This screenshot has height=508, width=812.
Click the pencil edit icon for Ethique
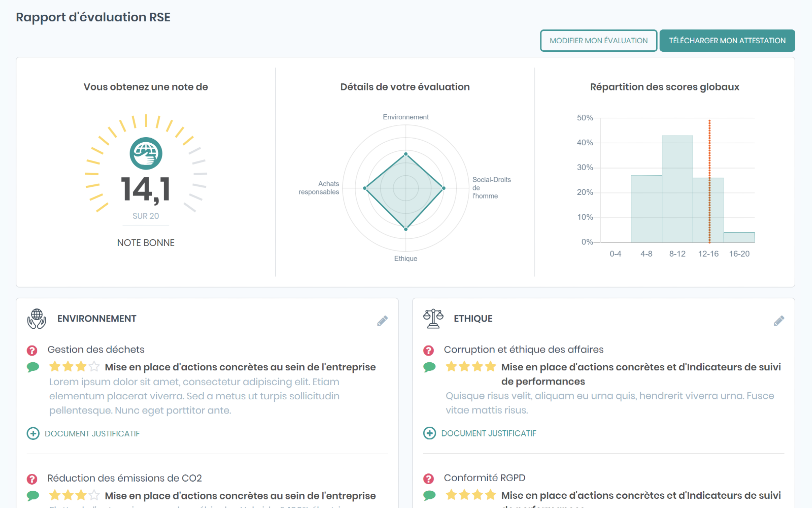[x=779, y=321]
